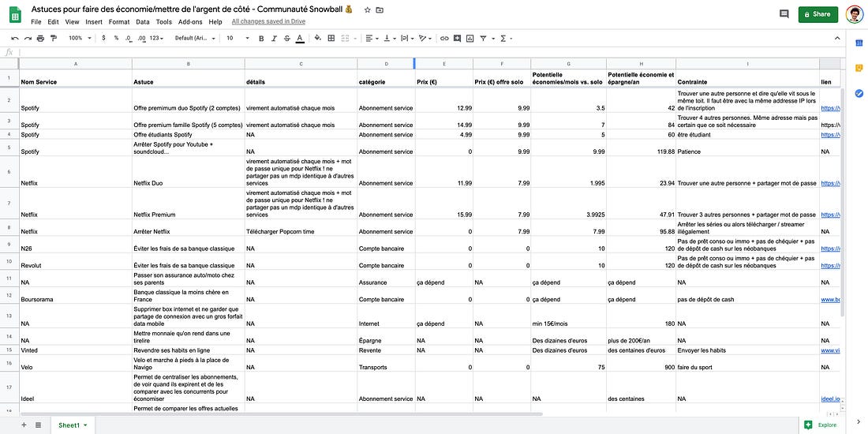Image resolution: width=868 pixels, height=434 pixels.
Task: Collapse the toolbar with the chevron
Action: [x=837, y=38]
